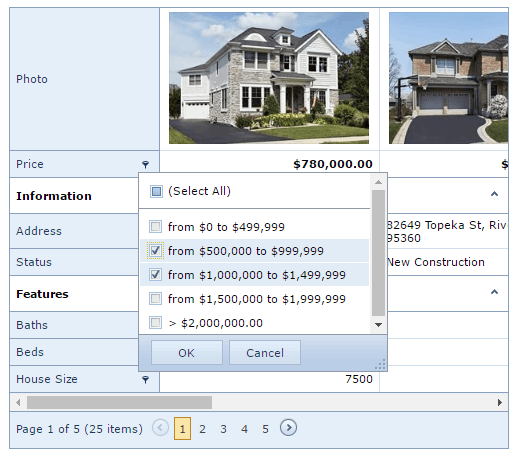This screenshot has height=457, width=522.
Task: Open the House Size filter funnel icon
Action: click(145, 379)
